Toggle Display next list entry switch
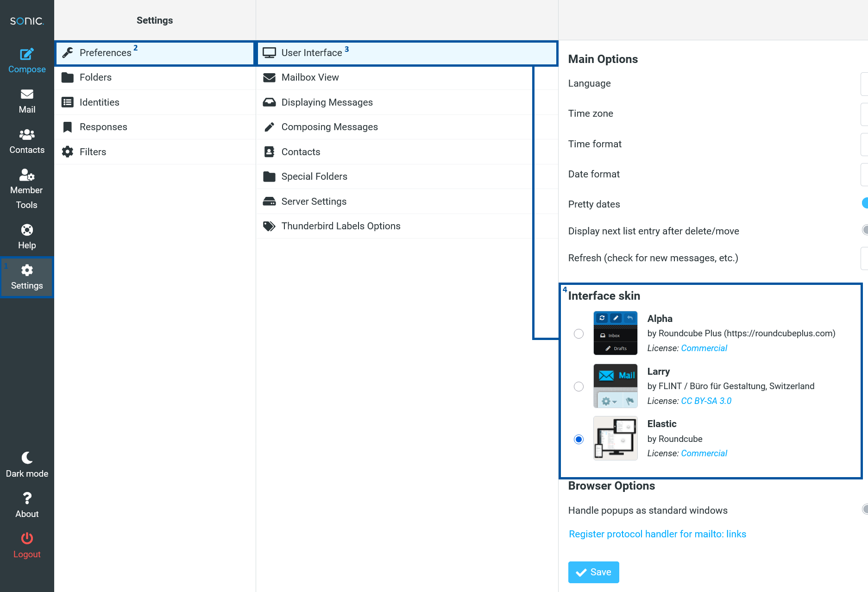Viewport: 868px width, 592px height. 865,230
